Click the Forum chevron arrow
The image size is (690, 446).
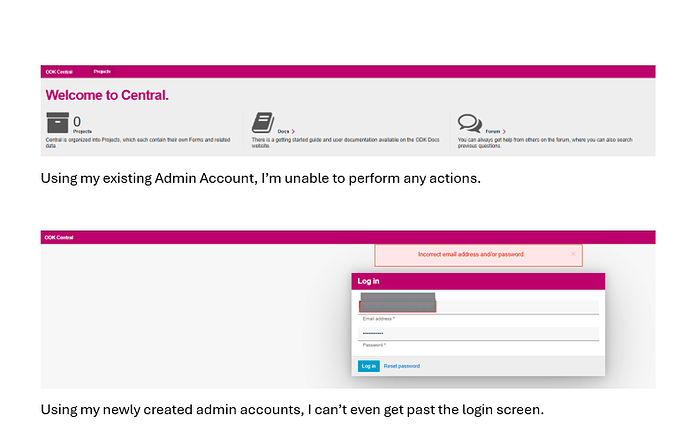tap(504, 132)
